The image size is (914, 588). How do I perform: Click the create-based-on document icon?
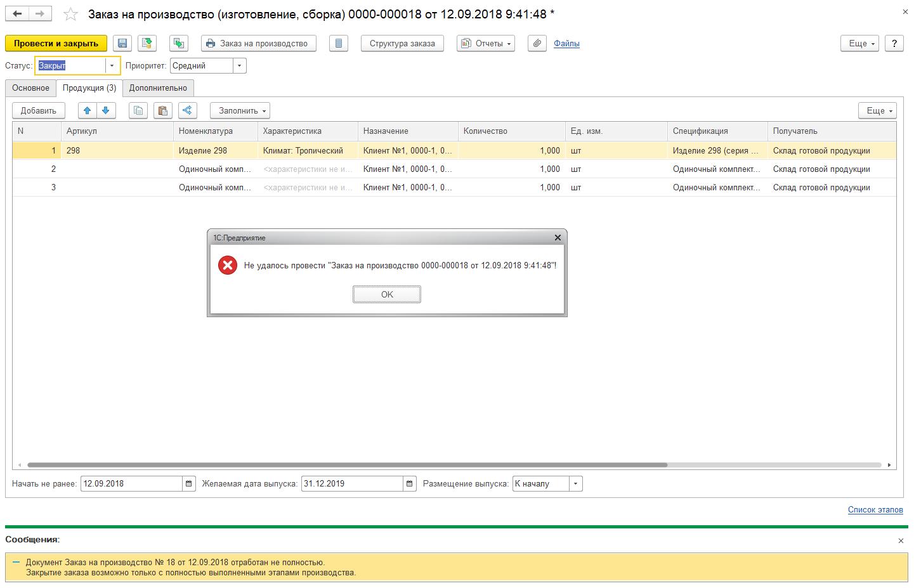[179, 43]
